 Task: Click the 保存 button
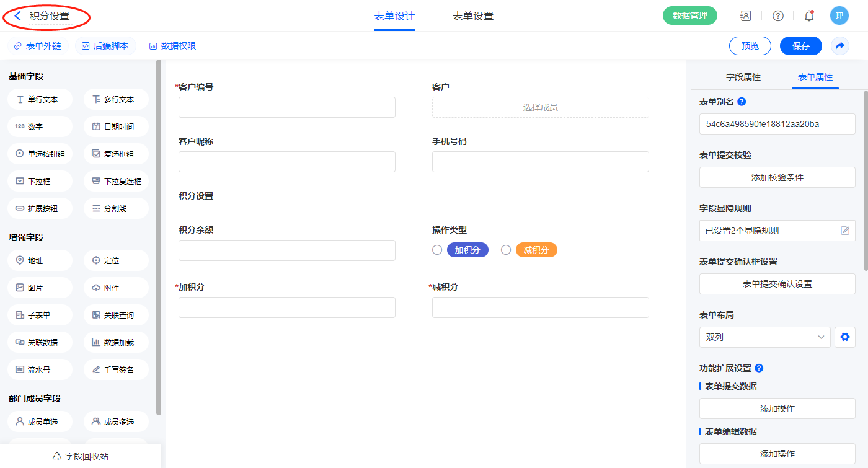800,46
